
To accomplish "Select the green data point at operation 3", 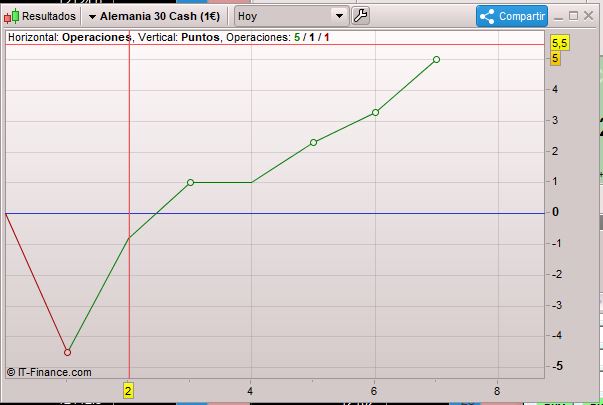I will 190,182.
